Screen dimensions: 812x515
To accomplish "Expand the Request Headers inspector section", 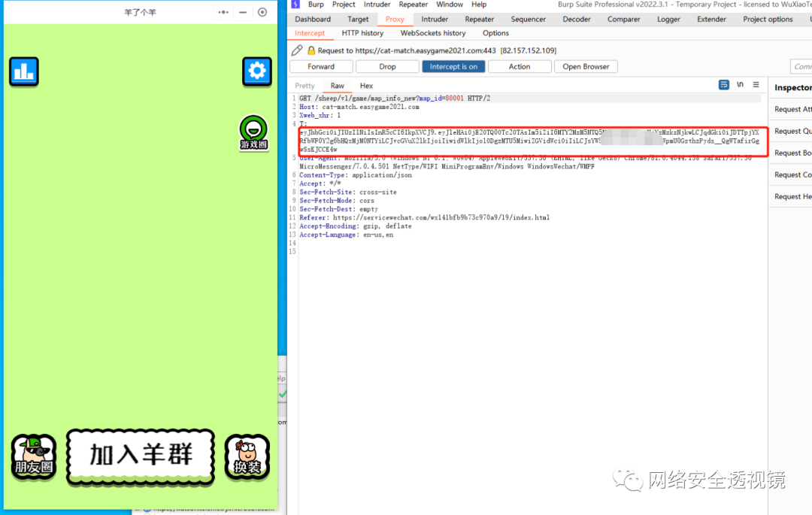I will tap(791, 196).
